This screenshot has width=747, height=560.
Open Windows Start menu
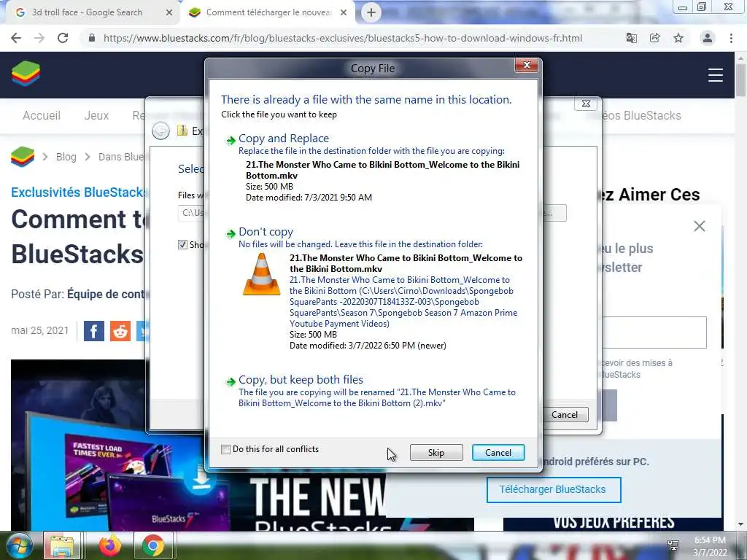pos(18,545)
